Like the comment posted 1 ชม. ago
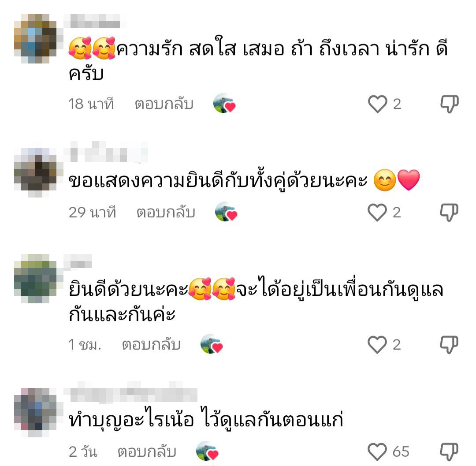 (x=377, y=345)
